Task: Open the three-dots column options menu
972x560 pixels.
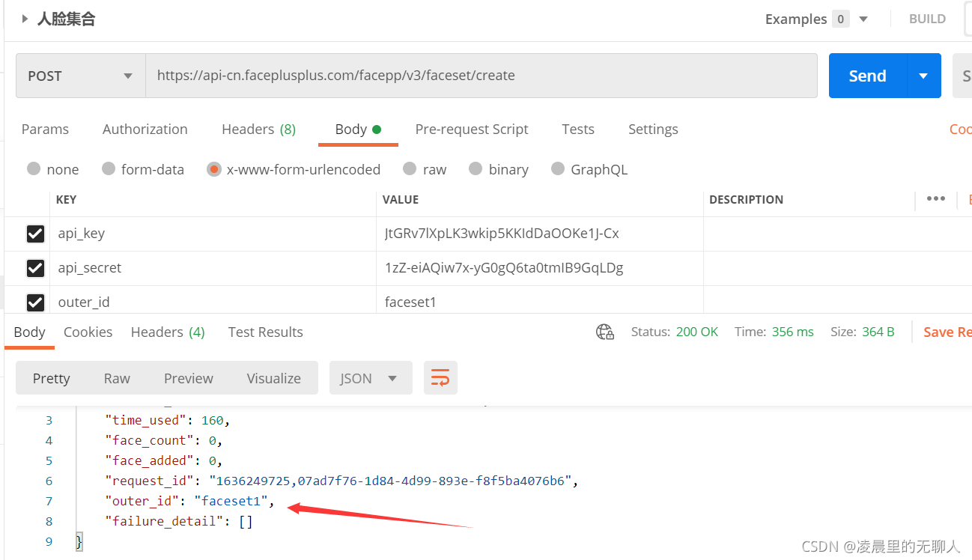Action: tap(935, 199)
